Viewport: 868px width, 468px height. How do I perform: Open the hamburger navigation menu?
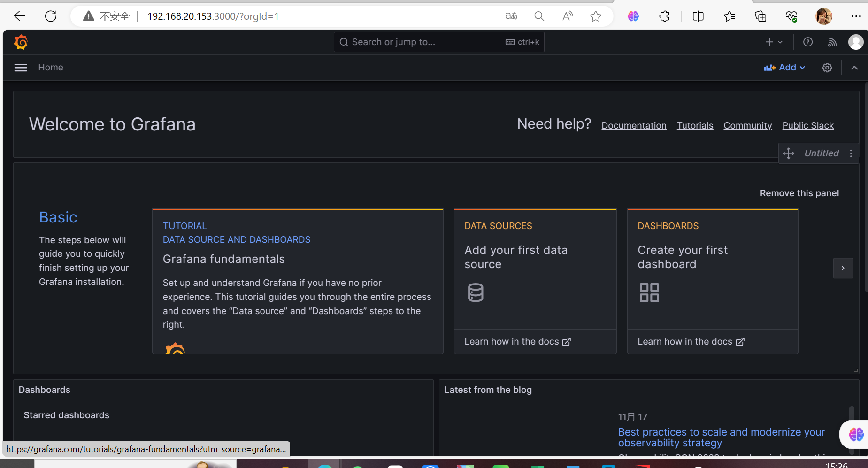click(21, 68)
